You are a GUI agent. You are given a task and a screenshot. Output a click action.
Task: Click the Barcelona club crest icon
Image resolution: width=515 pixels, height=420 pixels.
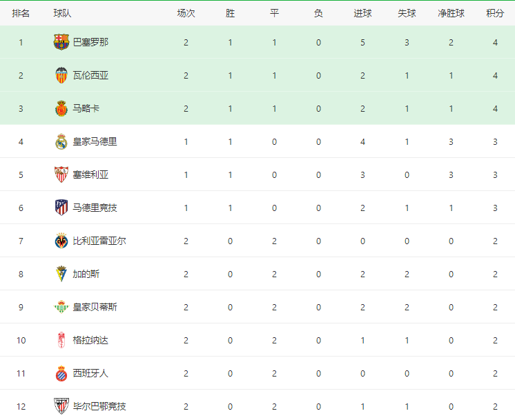coord(61,42)
